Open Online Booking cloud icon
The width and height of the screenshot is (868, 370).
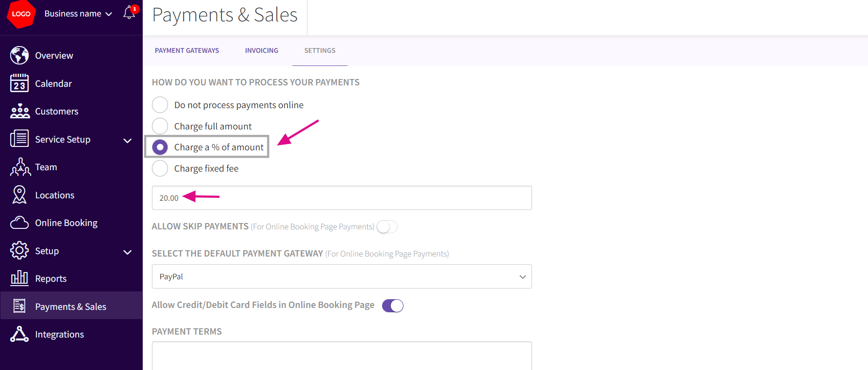pyautogui.click(x=19, y=223)
